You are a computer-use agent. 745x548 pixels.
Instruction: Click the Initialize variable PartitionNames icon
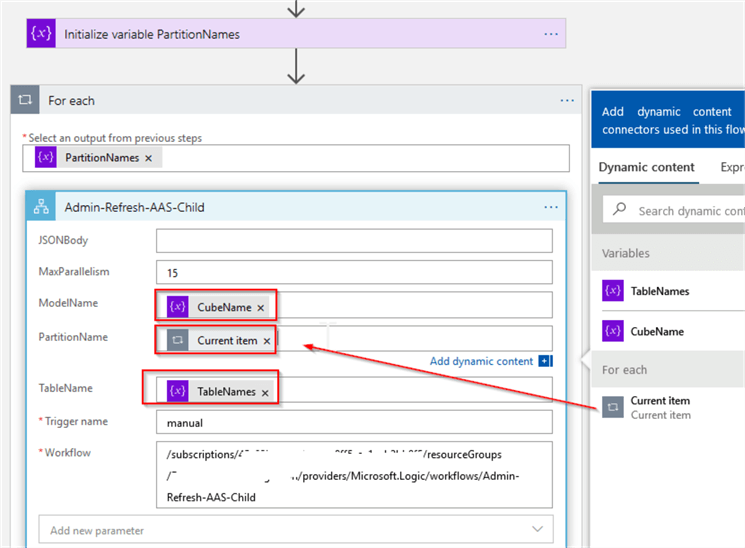[41, 34]
